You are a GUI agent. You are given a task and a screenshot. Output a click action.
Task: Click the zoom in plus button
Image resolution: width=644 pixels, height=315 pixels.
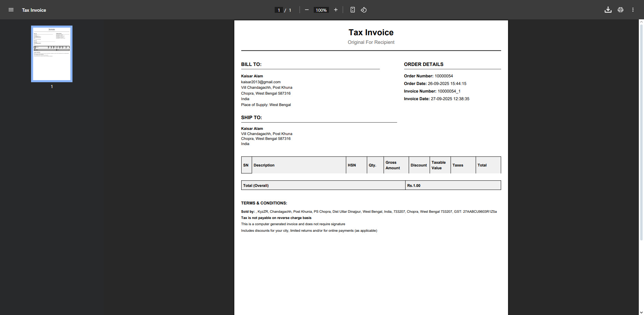[335, 10]
